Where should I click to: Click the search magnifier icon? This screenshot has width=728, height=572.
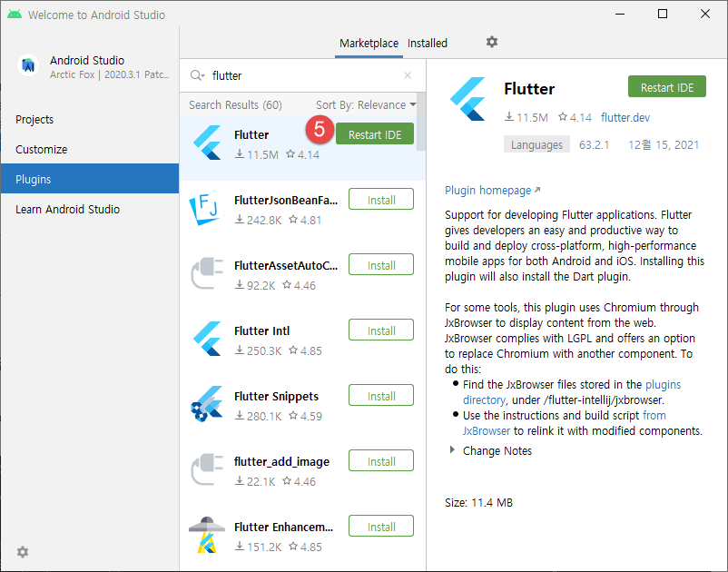197,75
